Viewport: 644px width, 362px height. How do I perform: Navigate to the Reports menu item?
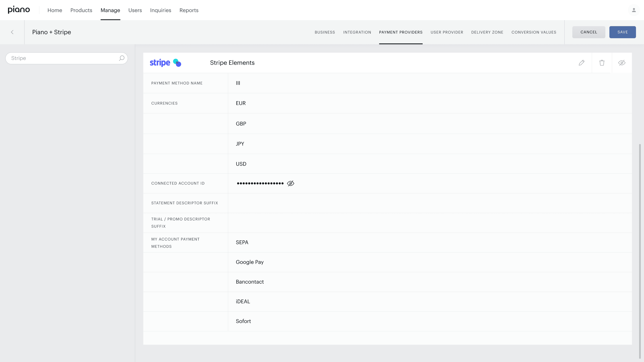tap(189, 10)
